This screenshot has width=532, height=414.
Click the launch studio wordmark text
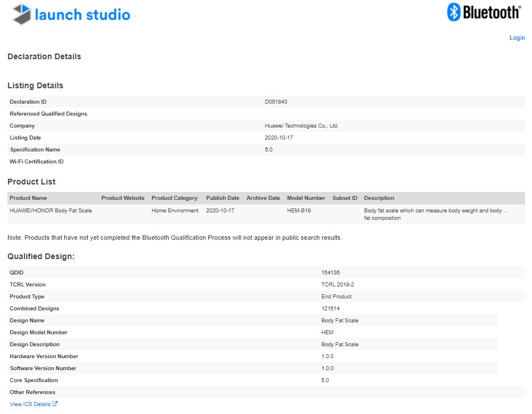[x=82, y=15]
